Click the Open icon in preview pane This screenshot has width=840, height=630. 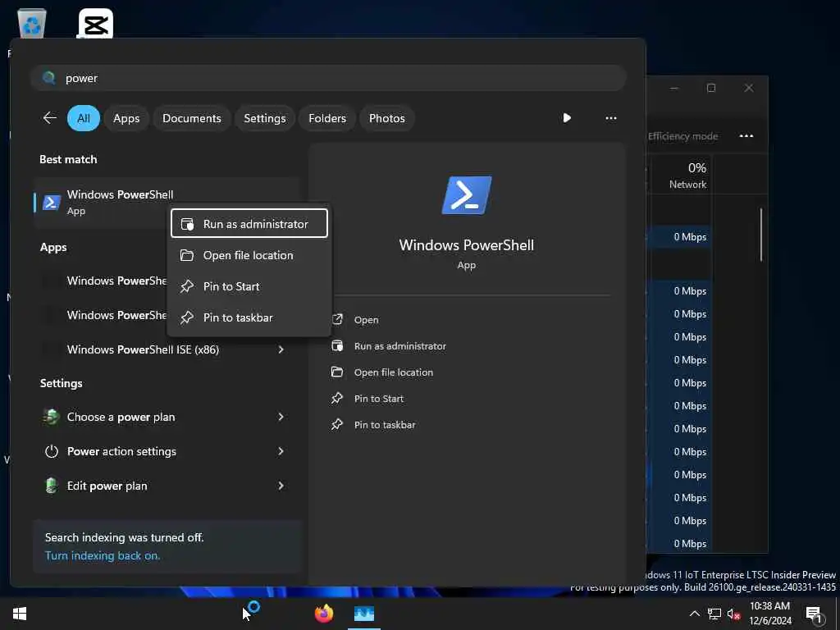(337, 319)
